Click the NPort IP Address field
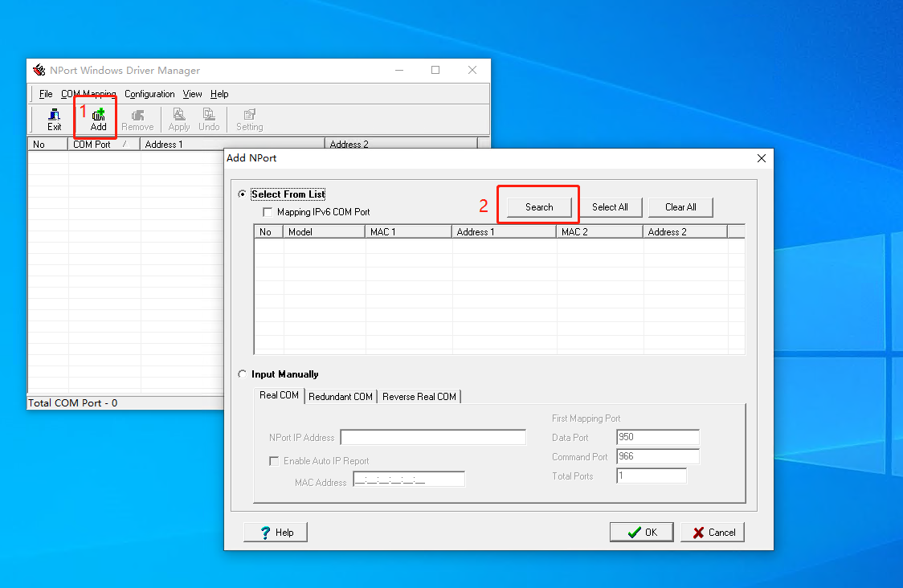The width and height of the screenshot is (903, 588). tap(433, 437)
